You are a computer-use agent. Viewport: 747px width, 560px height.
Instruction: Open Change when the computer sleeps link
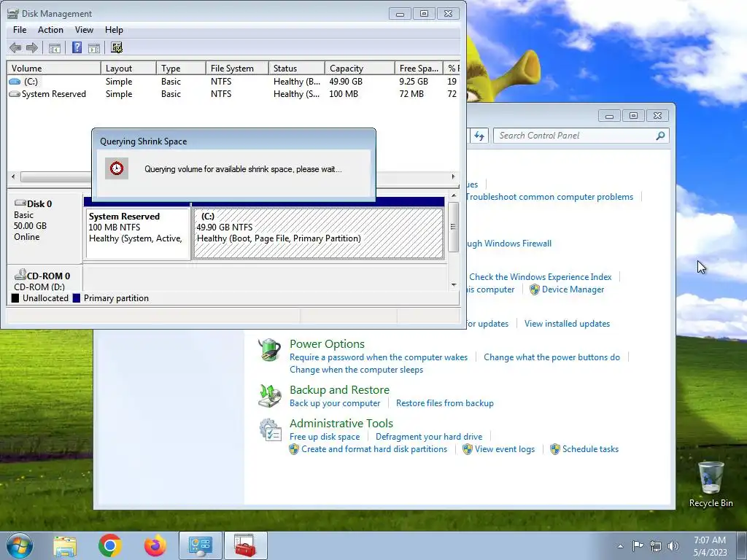(x=356, y=370)
